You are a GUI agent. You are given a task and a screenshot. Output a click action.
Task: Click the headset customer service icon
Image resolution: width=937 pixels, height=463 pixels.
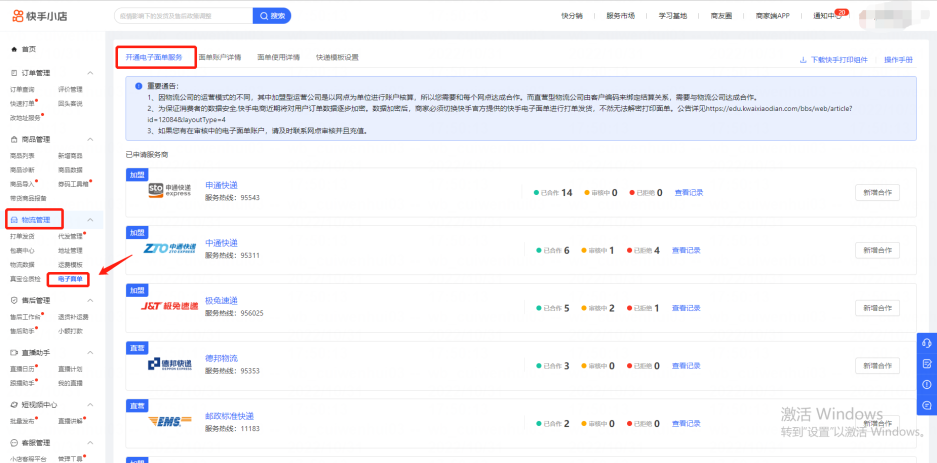tap(926, 342)
